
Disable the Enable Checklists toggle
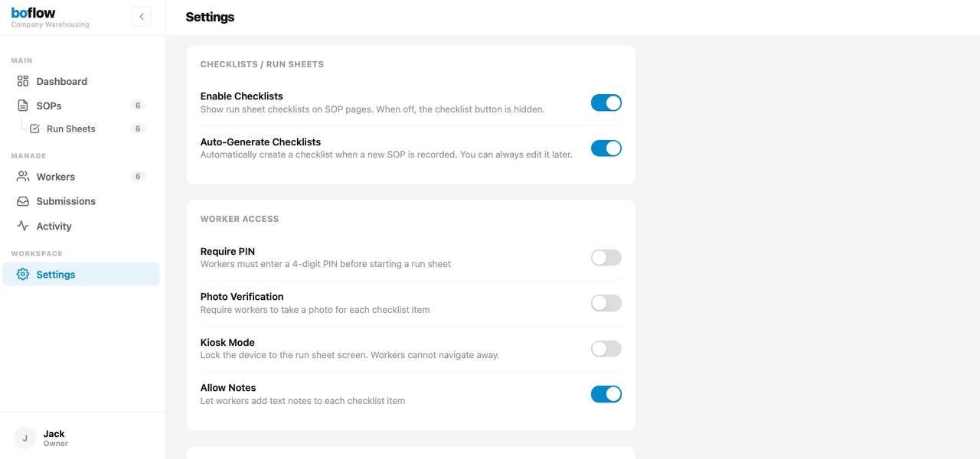pyautogui.click(x=606, y=103)
